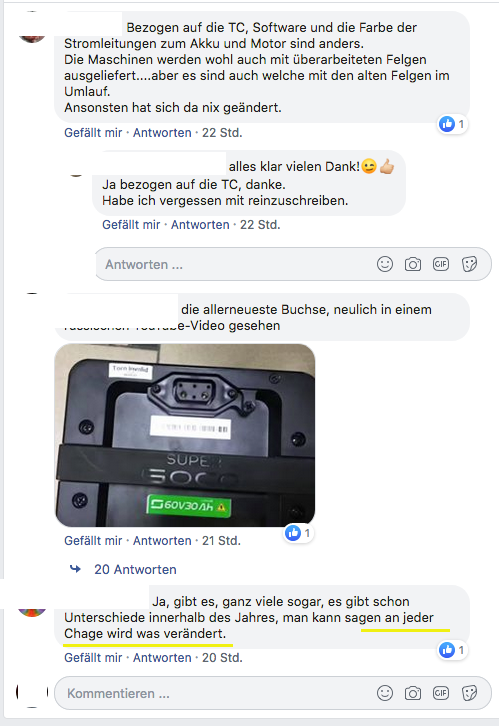Like the comment posted 22 Std. ago about Felgen

[93, 133]
